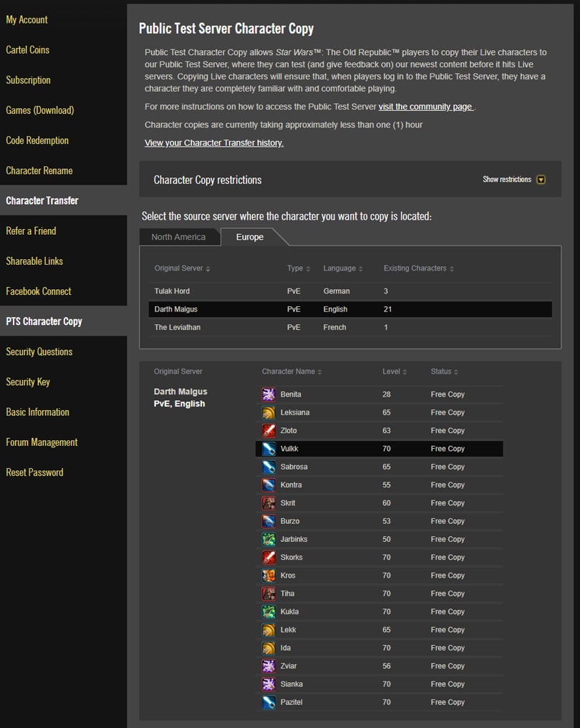
Task: Click the visit the community page link
Action: [425, 107]
